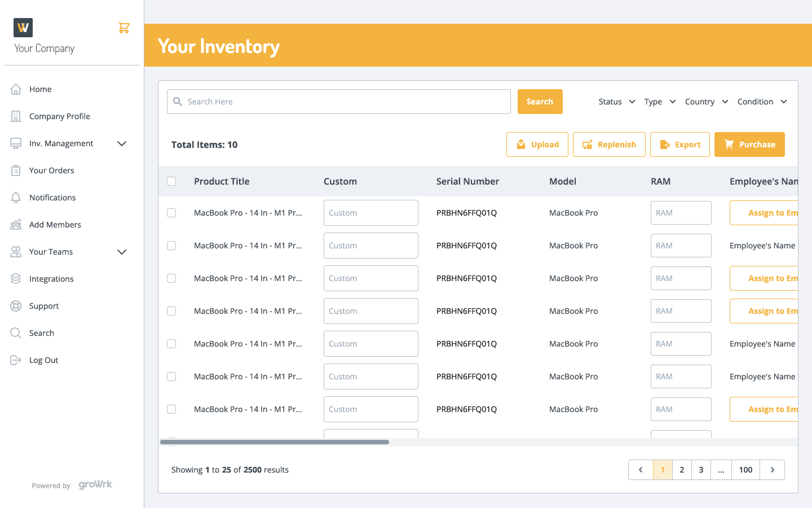Navigate to page 100 of results

745,470
